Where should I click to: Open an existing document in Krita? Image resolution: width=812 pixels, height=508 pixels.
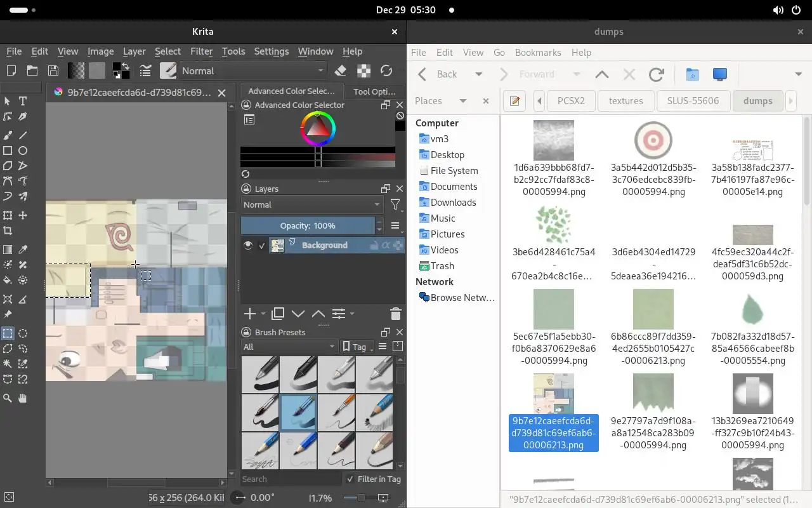32,70
